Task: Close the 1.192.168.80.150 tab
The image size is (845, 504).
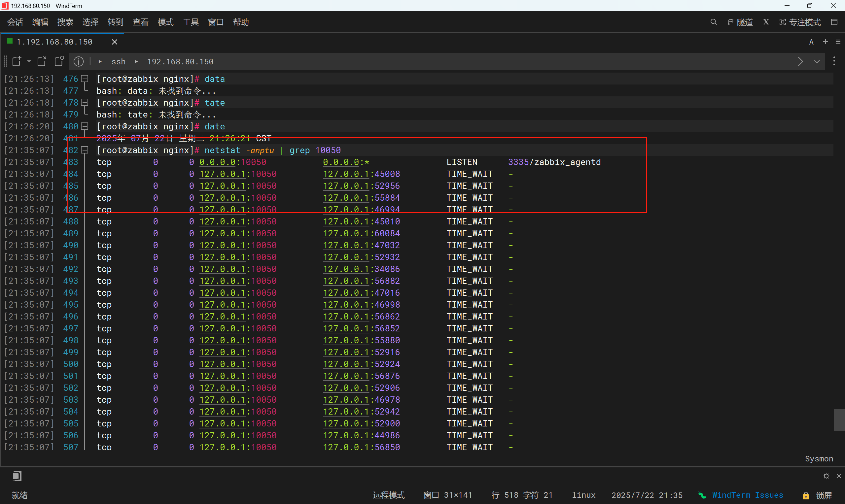Action: (115, 42)
